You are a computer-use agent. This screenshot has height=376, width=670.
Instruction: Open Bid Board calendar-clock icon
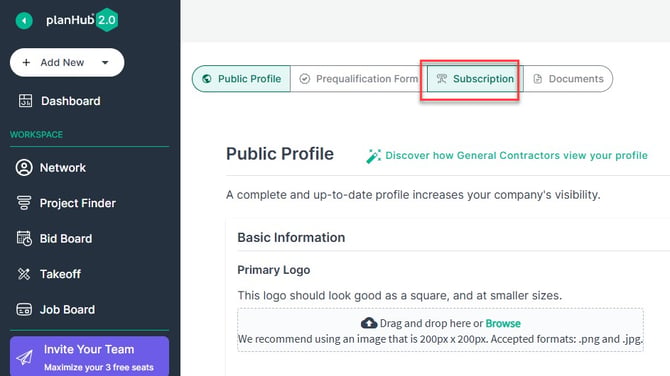pos(24,238)
